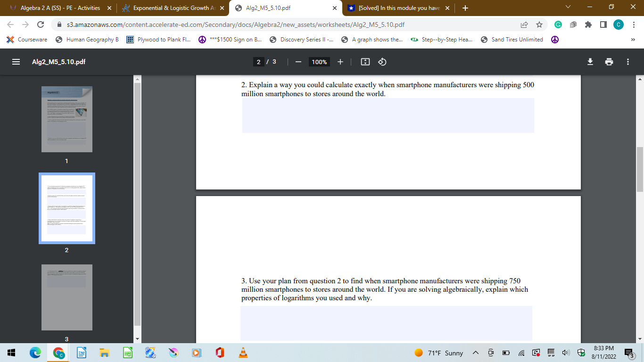Screen dimensions: 644x362
Task: Select the page 3 thumbnail
Action: coord(67,297)
